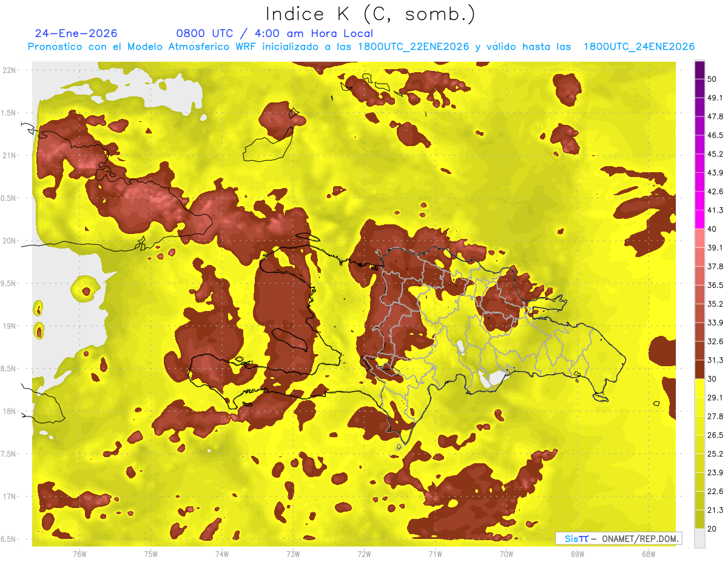Click the '72W' longitude label
Image resolution: width=728 pixels, height=562 pixels.
(364, 554)
